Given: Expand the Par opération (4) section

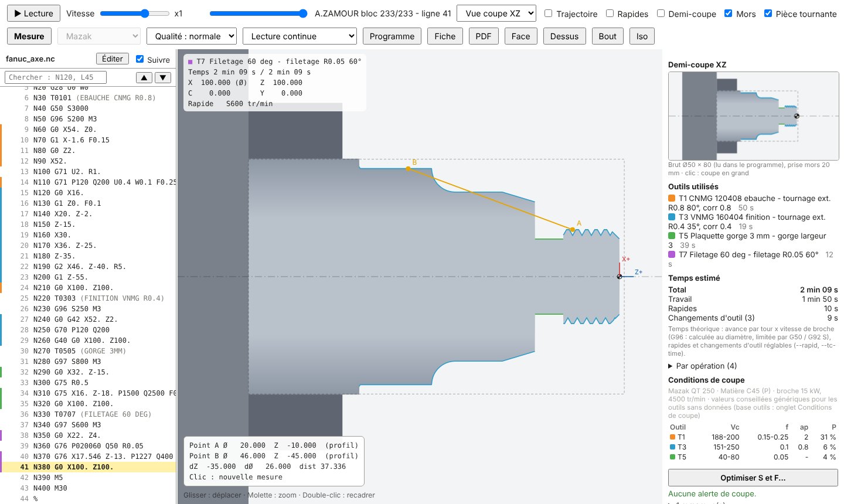Looking at the screenshot, I should pos(703,366).
